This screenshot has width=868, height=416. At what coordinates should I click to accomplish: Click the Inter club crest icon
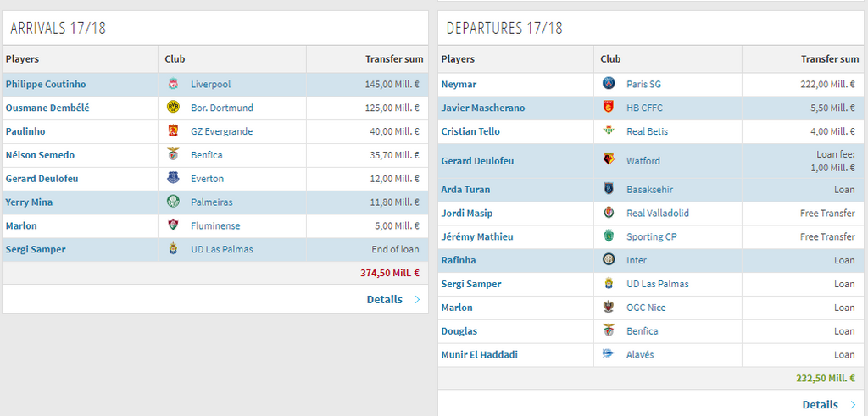tap(609, 261)
